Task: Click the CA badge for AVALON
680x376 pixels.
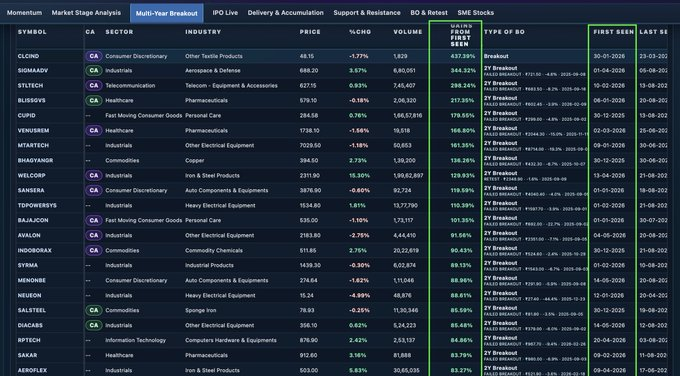Action: [x=94, y=235]
